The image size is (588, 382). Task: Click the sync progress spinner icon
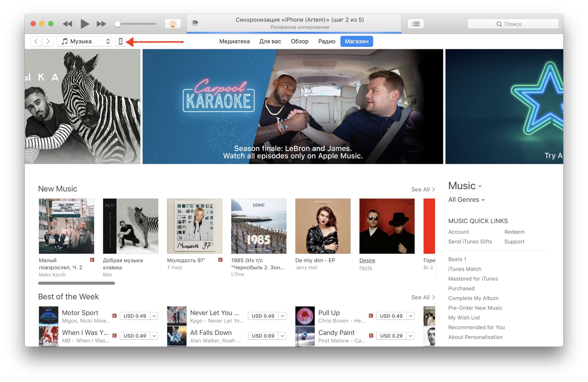pos(195,23)
